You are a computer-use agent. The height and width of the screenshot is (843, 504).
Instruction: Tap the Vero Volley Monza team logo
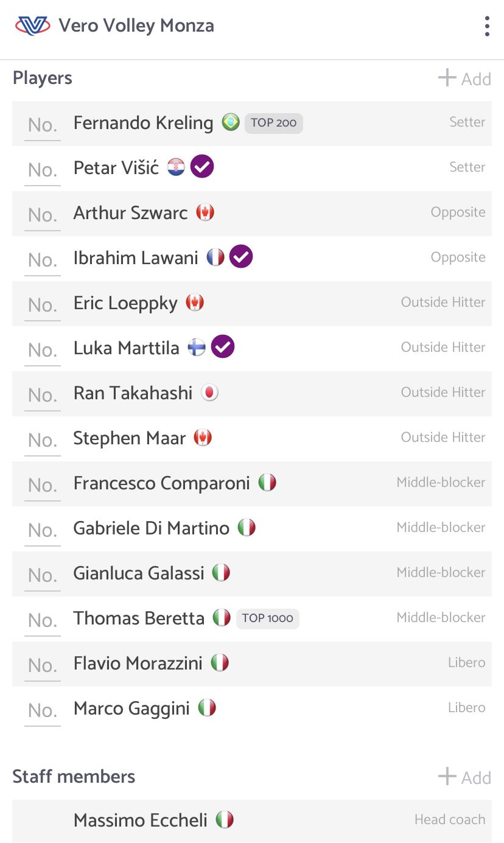click(32, 26)
